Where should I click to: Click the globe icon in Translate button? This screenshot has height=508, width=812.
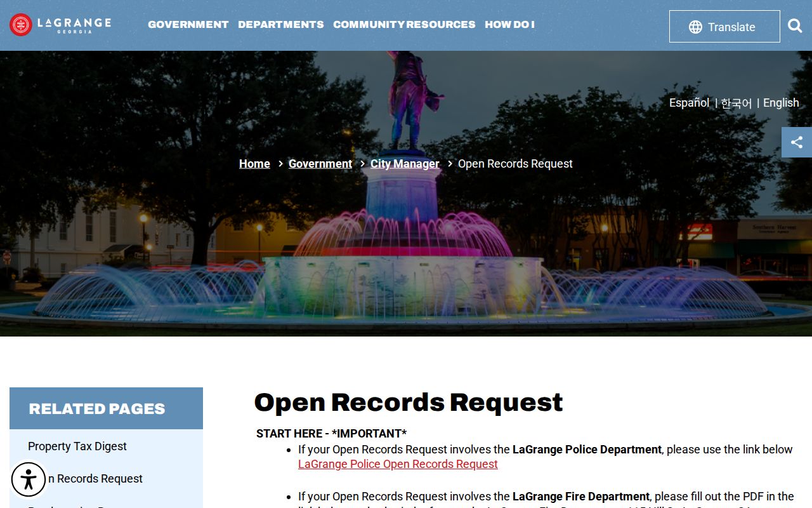(695, 27)
